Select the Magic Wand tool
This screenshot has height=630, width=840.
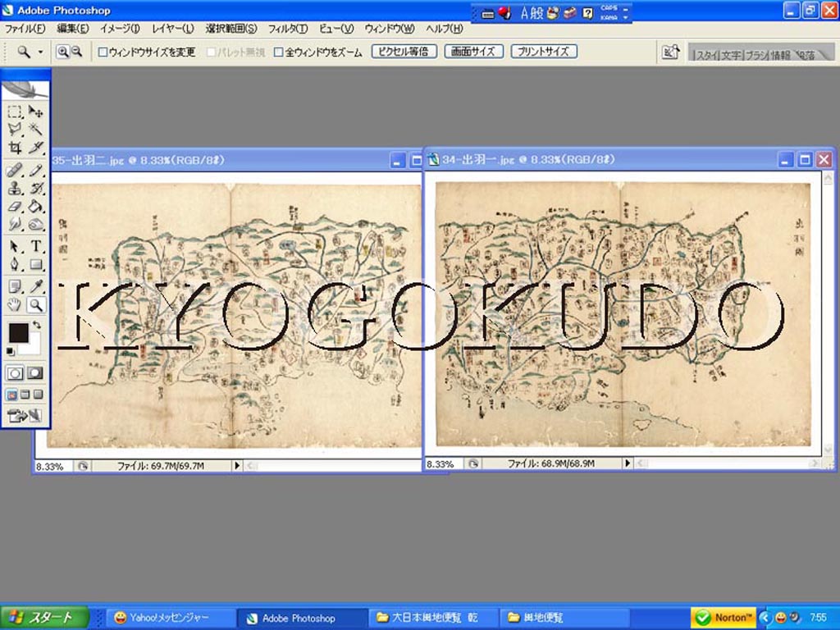(35, 129)
